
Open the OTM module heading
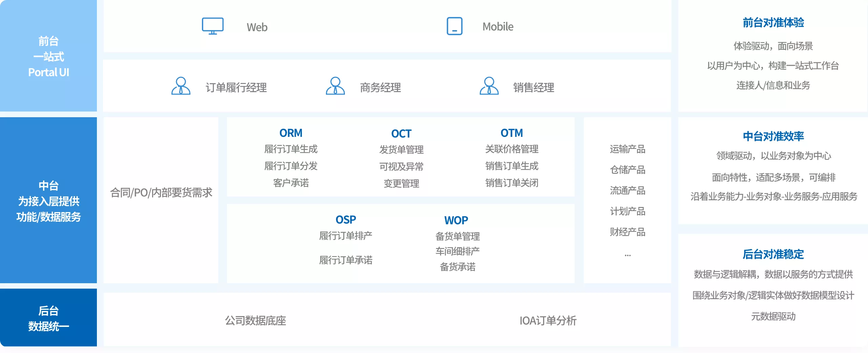tap(512, 133)
